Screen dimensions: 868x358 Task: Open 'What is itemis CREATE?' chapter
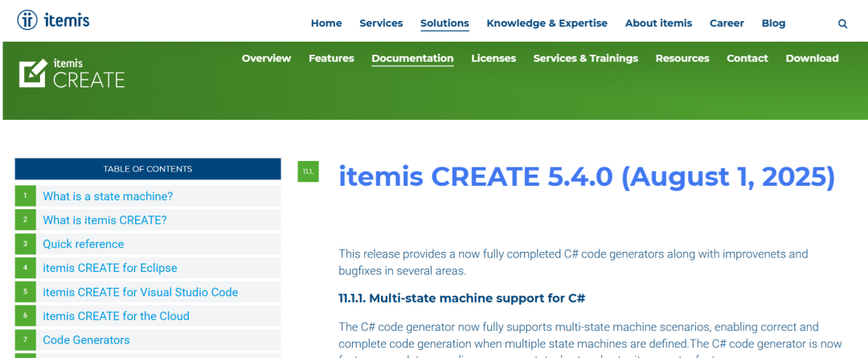(x=104, y=220)
